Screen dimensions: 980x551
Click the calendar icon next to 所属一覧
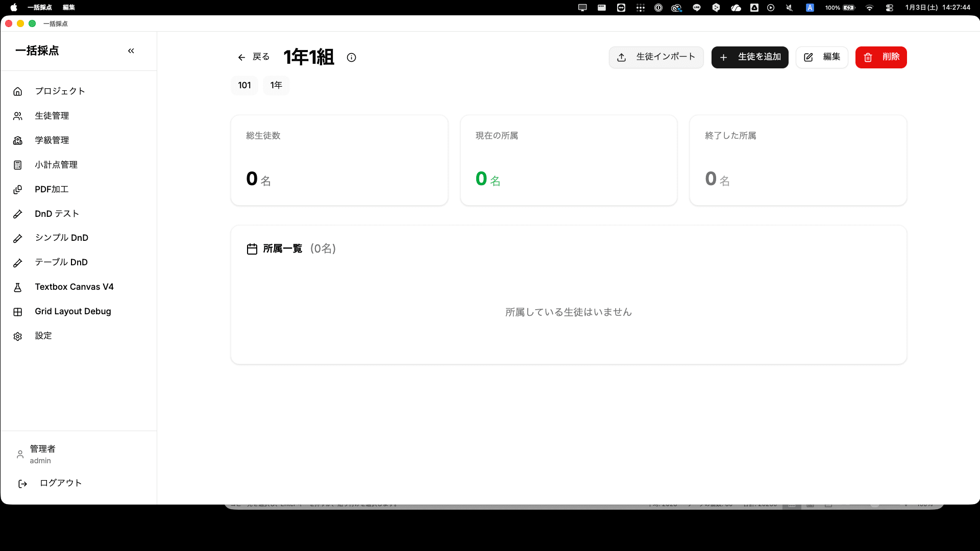[252, 249]
